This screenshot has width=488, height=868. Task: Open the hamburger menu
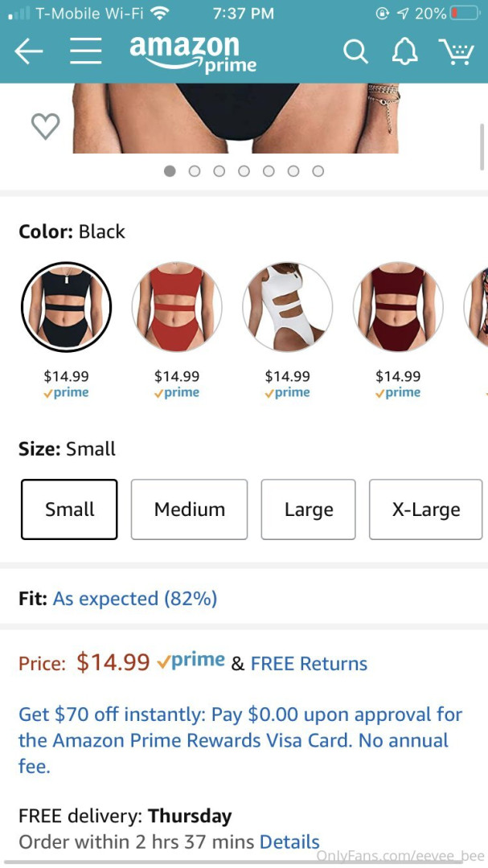[x=85, y=52]
